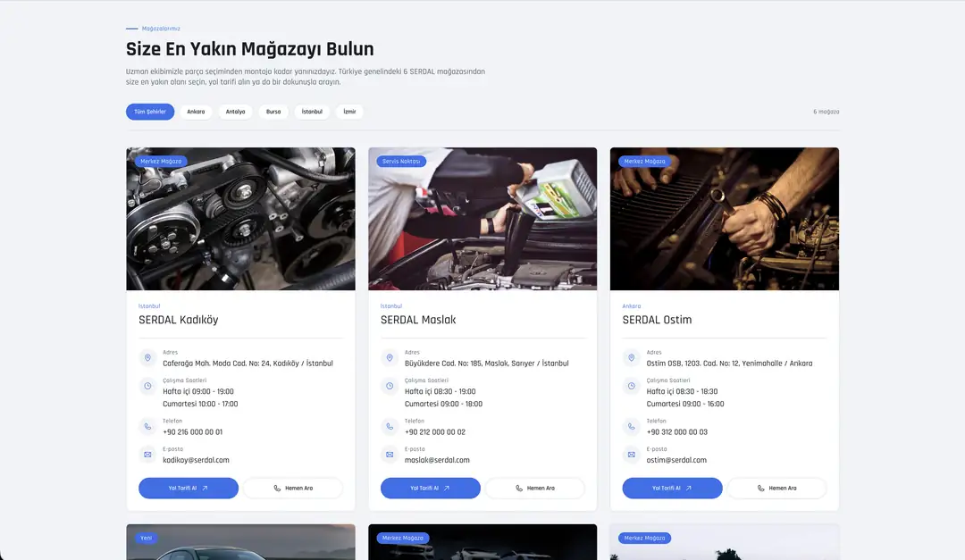
Task: Call SERDAL Maslak with Hemen Ara
Action: (x=535, y=488)
